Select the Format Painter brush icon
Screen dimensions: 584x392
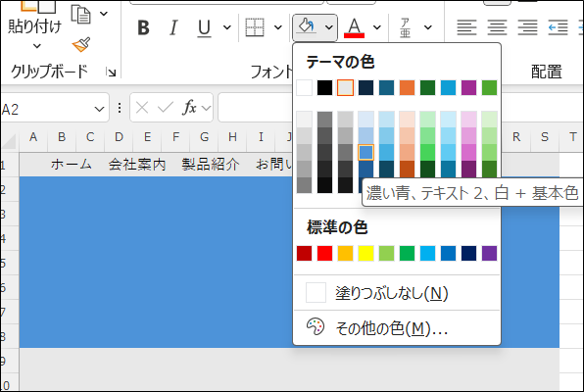[81, 45]
